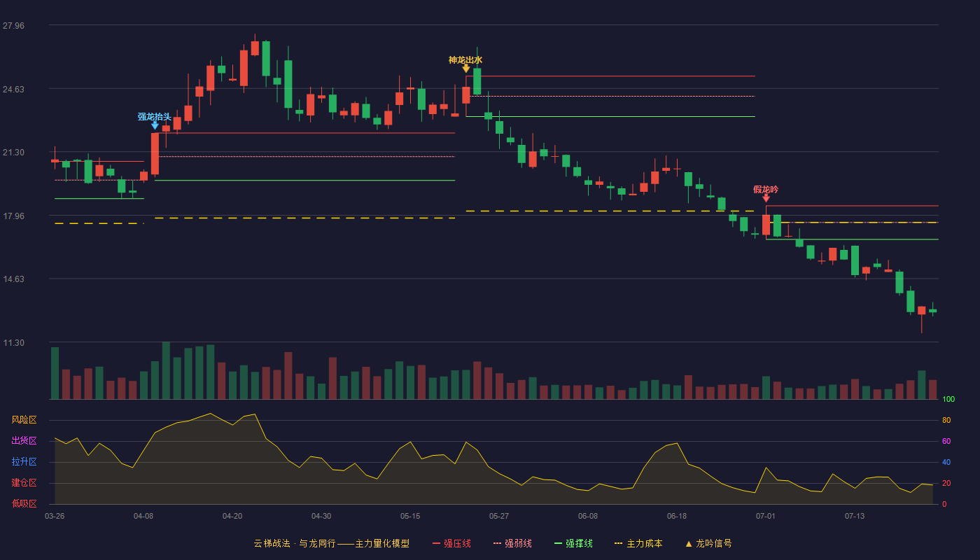The width and height of the screenshot is (980, 560).
Task: Click the blue arrow under 强龙抬头
Action: click(155, 125)
